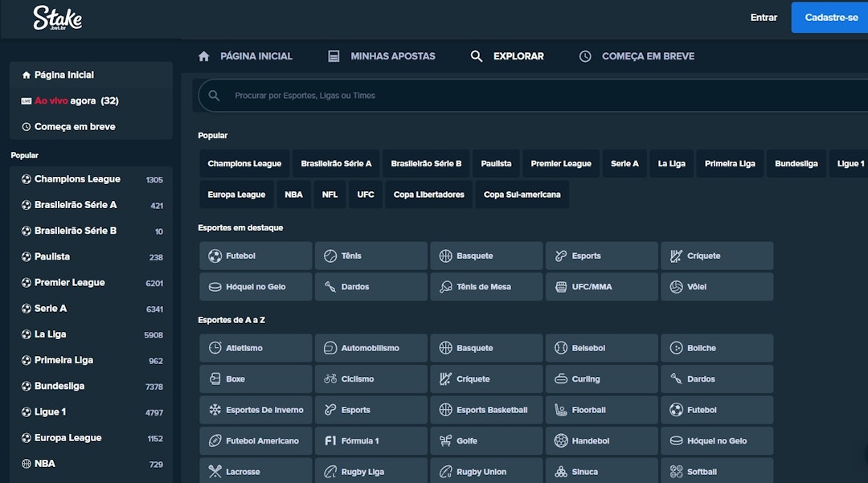Viewport: 868px width, 483px height.
Task: Open the Minhas Apostas tab
Action: coord(382,56)
